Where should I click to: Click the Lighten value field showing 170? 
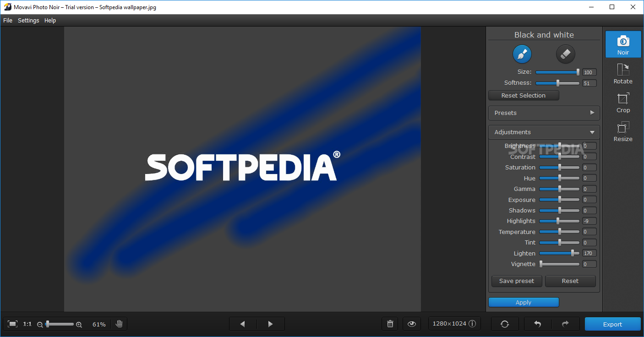589,253
